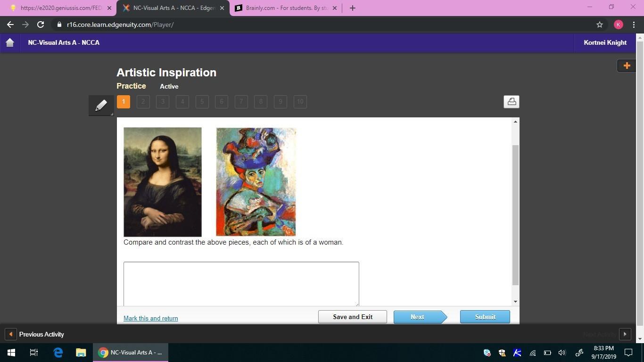Open the Windows Start menu

click(11, 353)
